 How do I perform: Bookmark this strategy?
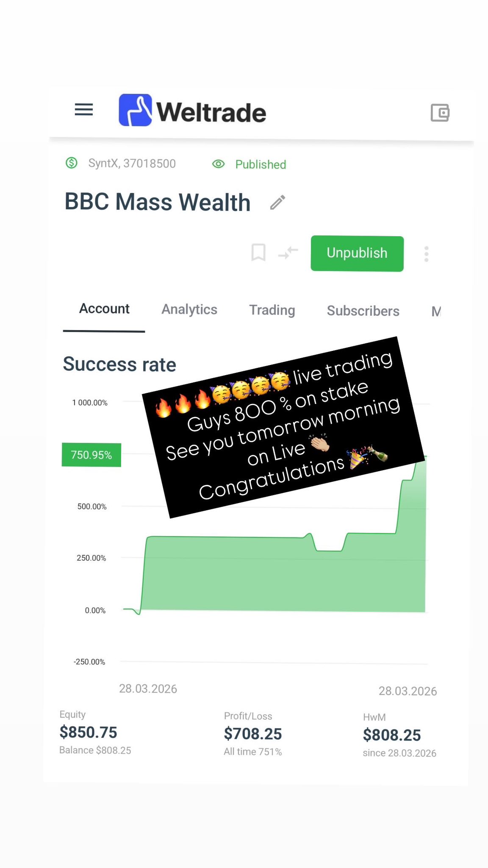click(258, 253)
